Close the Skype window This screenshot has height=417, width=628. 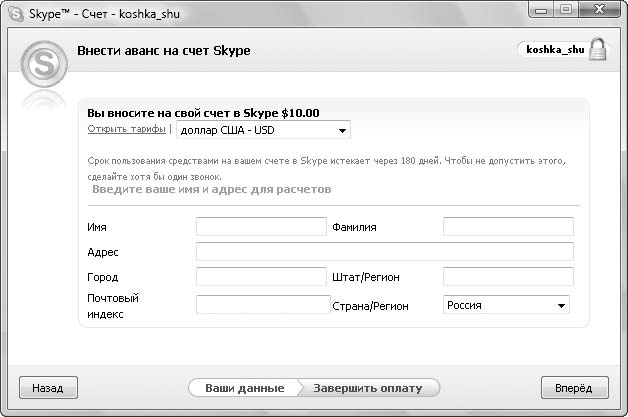599,10
